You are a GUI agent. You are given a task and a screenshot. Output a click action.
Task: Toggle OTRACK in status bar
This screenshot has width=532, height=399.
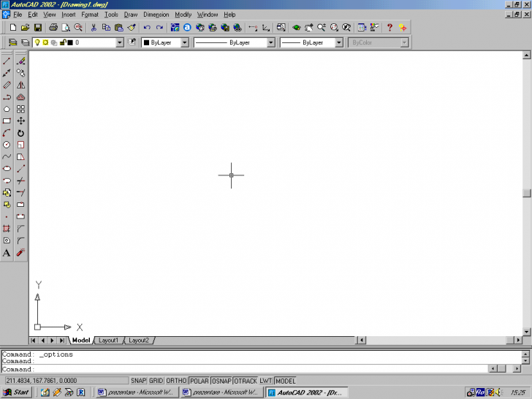pos(246,381)
